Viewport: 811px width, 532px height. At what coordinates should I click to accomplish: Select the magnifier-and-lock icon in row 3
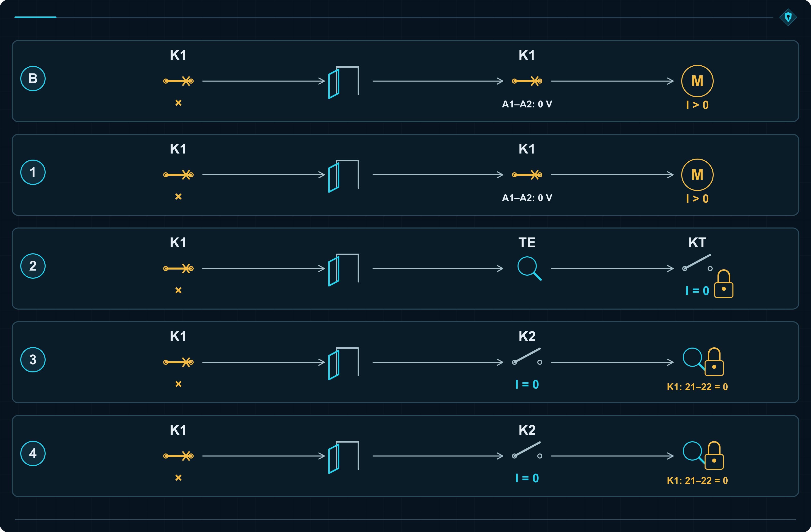pyautogui.click(x=703, y=361)
